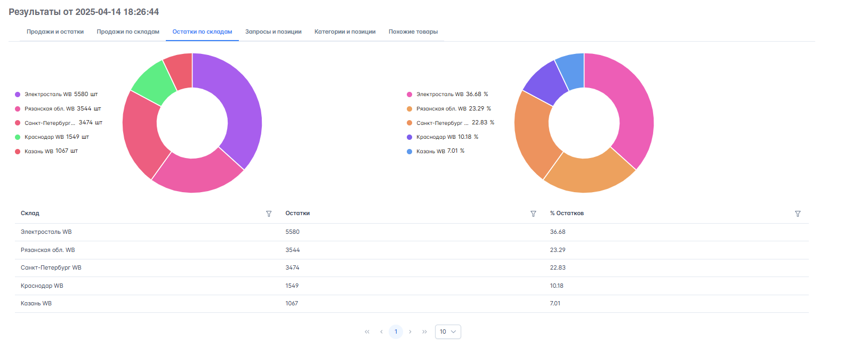
Task: Jump to the last page of results
Action: pyautogui.click(x=424, y=332)
